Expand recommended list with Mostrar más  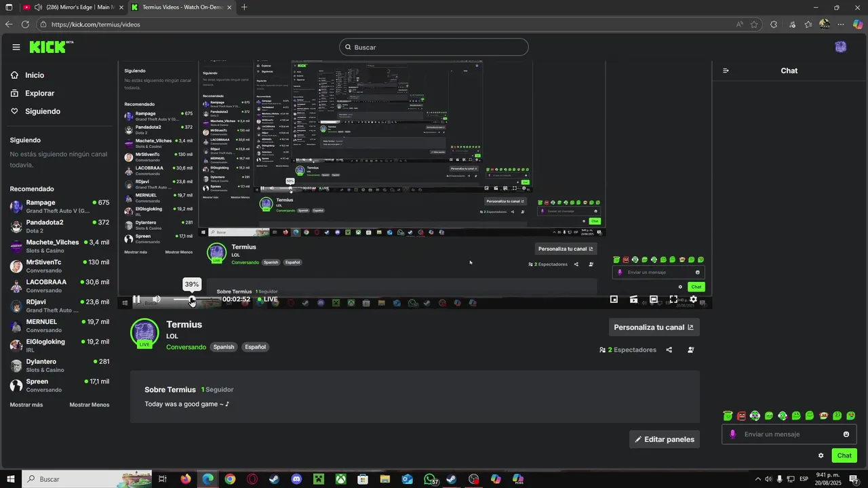click(x=26, y=405)
